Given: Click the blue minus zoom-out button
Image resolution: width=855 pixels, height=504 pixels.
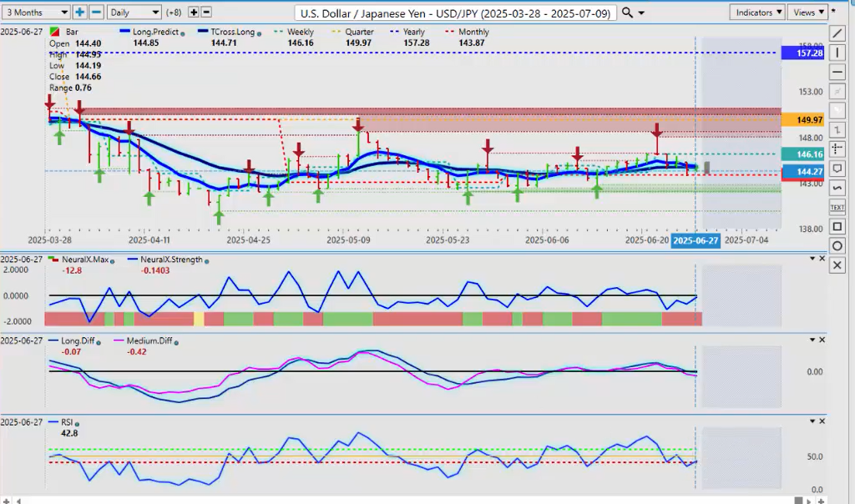Looking at the screenshot, I should pyautogui.click(x=96, y=13).
